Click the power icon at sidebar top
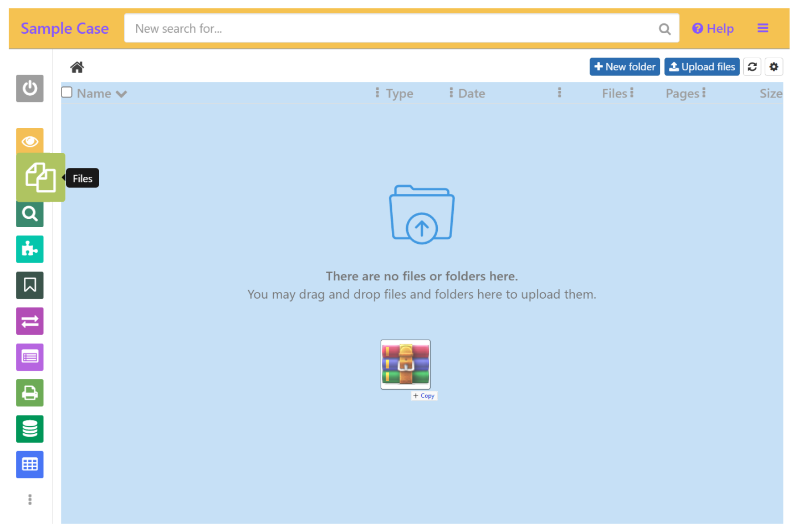 click(29, 88)
